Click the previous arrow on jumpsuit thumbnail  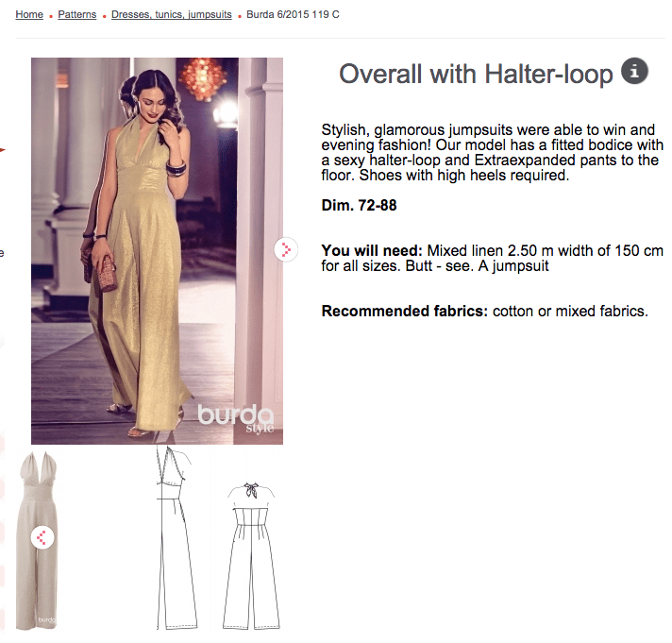point(42,537)
